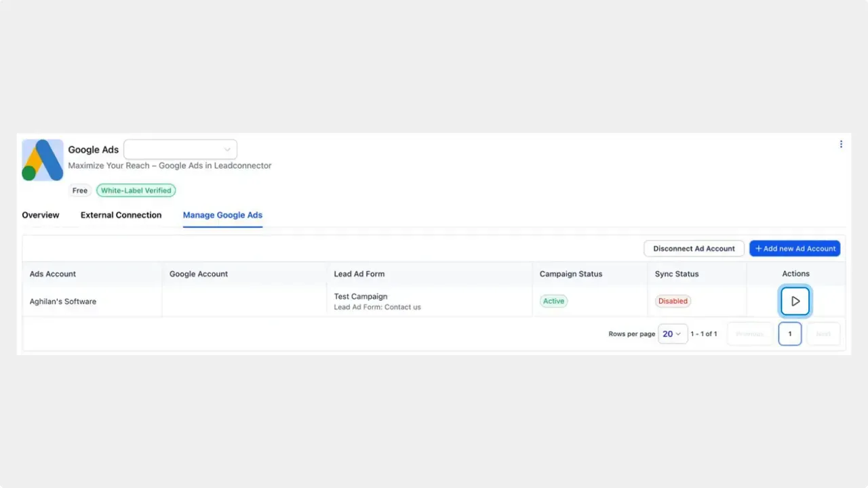Click the chevron beside rows per page value
868x488 pixels.
pos(677,333)
